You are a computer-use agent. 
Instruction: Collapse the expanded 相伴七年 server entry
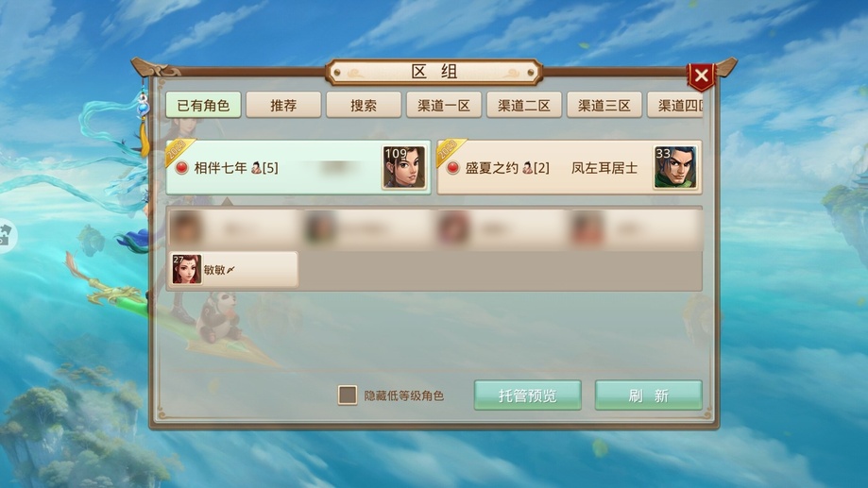point(298,167)
